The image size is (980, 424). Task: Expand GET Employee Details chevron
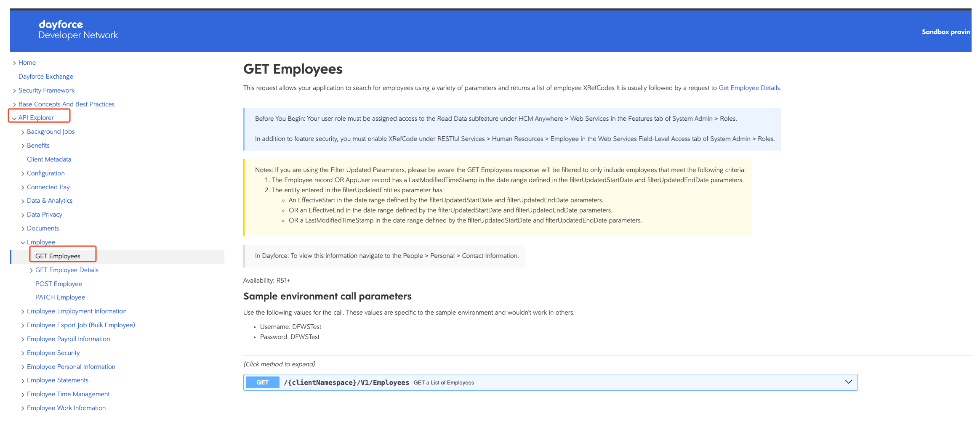(31, 270)
